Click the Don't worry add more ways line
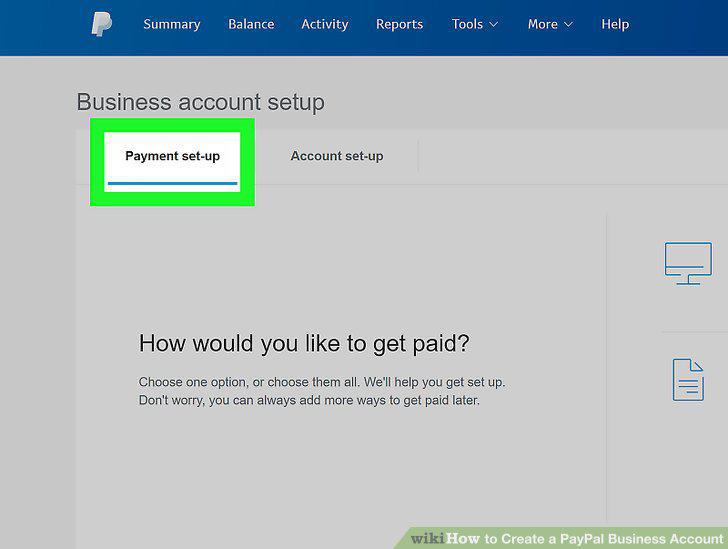 point(309,400)
